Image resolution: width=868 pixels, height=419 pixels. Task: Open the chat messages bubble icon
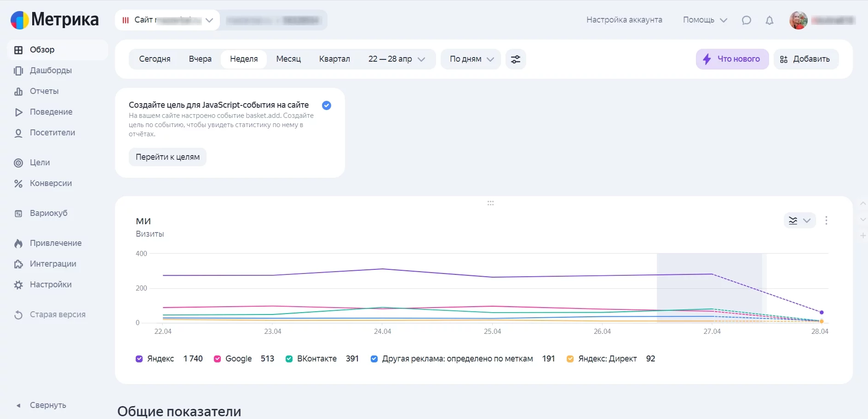pos(746,20)
